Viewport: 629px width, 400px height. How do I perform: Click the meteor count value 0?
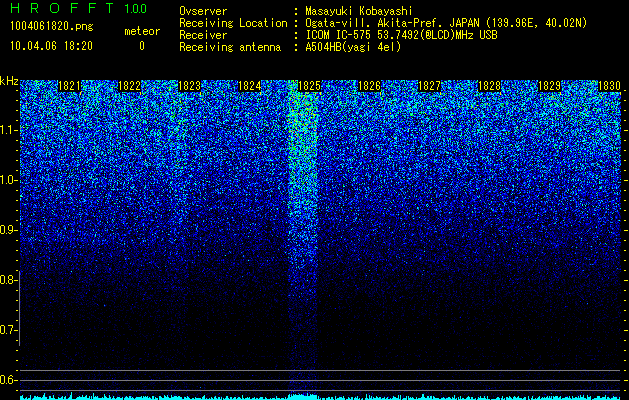142,46
